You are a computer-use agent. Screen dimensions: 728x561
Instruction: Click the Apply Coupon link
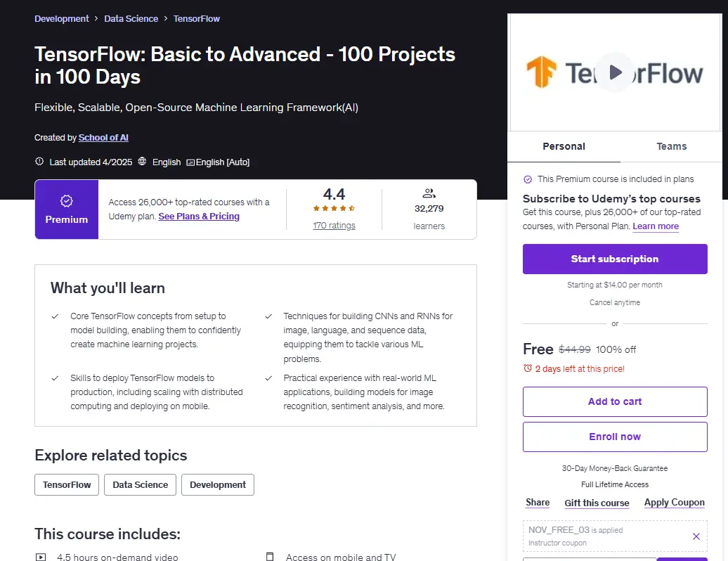[674, 503]
